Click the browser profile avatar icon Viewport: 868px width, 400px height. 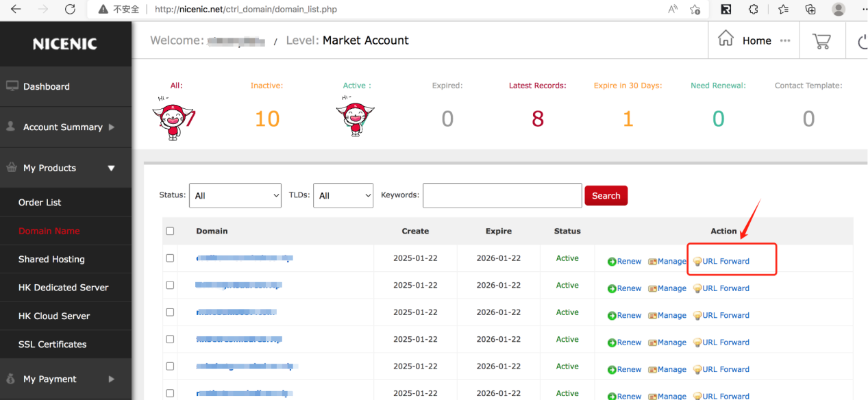point(838,10)
